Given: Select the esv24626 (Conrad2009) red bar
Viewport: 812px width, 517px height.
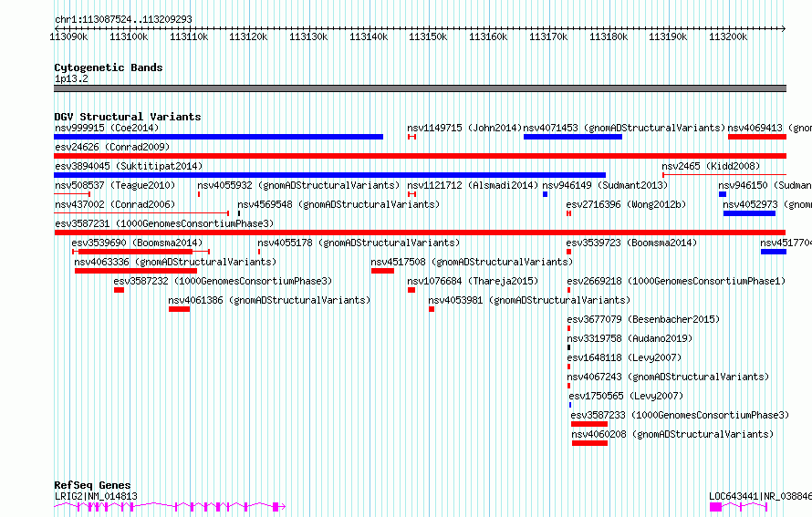Looking at the screenshot, I should pos(420,156).
